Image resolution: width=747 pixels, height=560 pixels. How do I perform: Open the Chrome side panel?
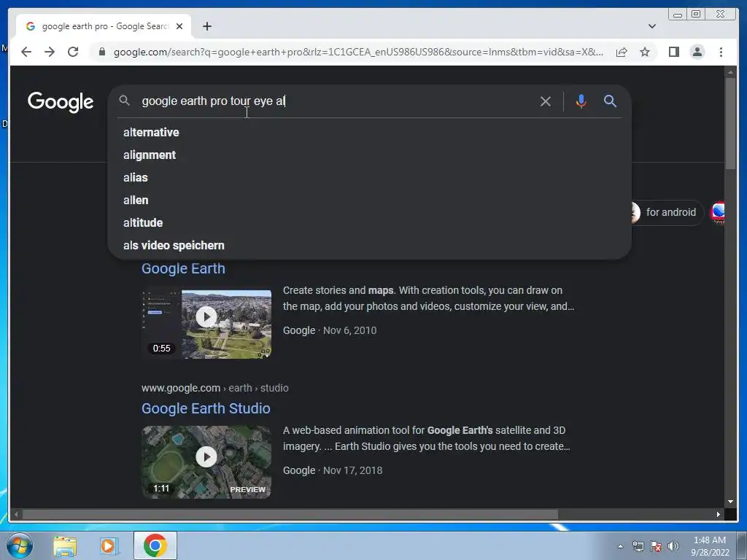(673, 52)
